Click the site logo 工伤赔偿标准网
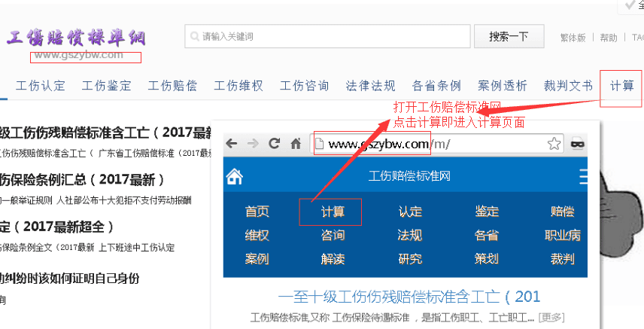 pos(76,38)
